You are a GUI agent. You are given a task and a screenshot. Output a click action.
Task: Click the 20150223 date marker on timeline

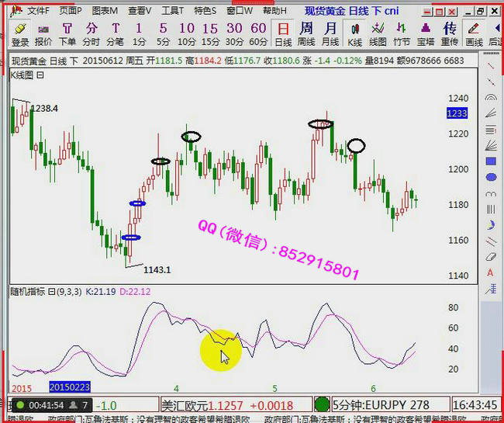[x=70, y=387]
